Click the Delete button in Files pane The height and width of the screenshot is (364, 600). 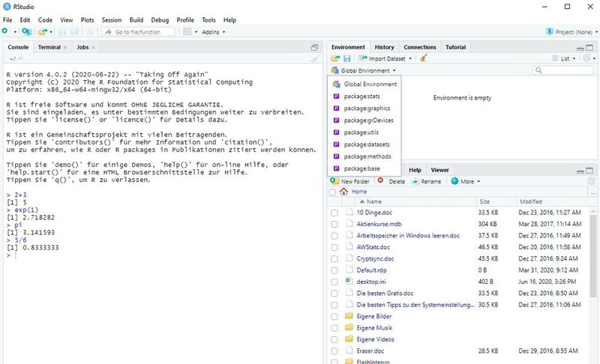(391, 181)
